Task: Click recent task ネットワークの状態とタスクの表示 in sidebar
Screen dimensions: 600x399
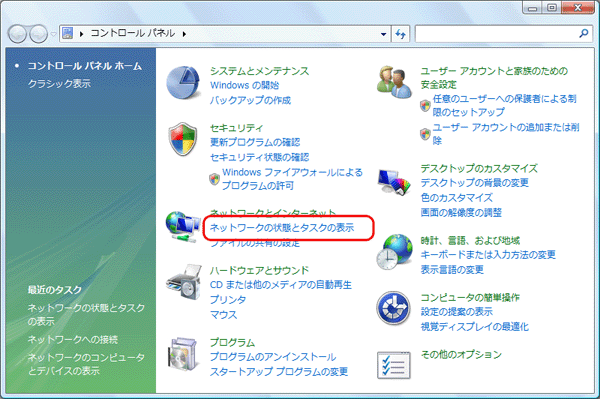Action: 86,314
